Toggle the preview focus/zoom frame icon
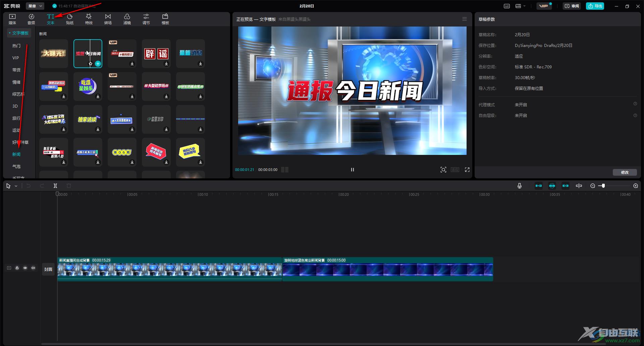Image resolution: width=644 pixels, height=346 pixels. pyautogui.click(x=443, y=170)
